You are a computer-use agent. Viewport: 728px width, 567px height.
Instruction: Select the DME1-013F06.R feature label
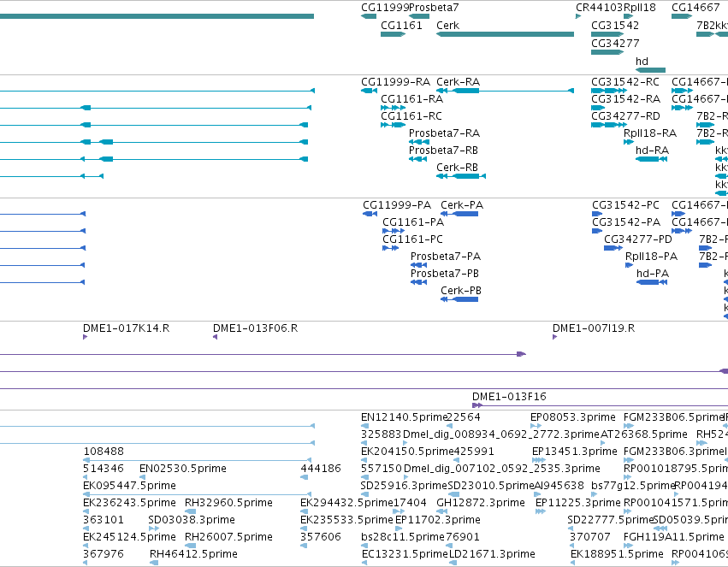256,328
